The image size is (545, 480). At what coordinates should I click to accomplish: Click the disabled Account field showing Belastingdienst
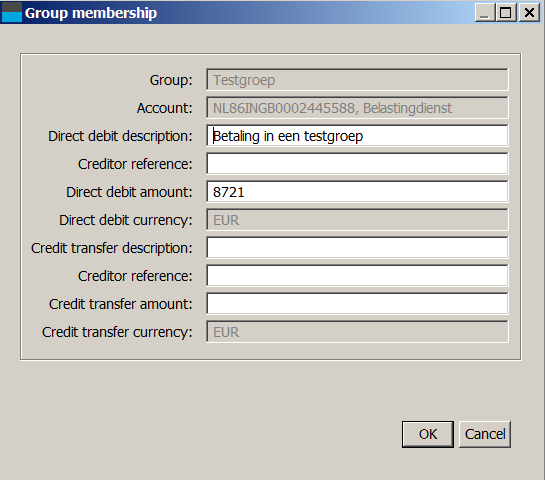tap(357, 108)
